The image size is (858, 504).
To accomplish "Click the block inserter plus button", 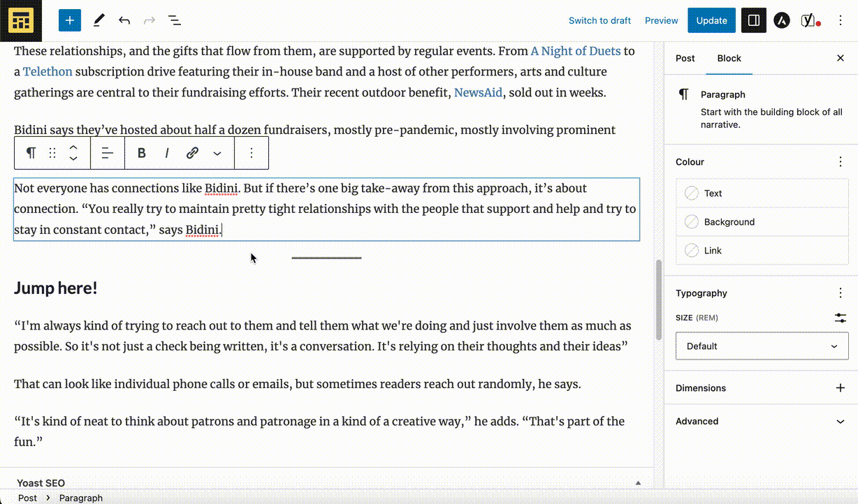I will 70,20.
